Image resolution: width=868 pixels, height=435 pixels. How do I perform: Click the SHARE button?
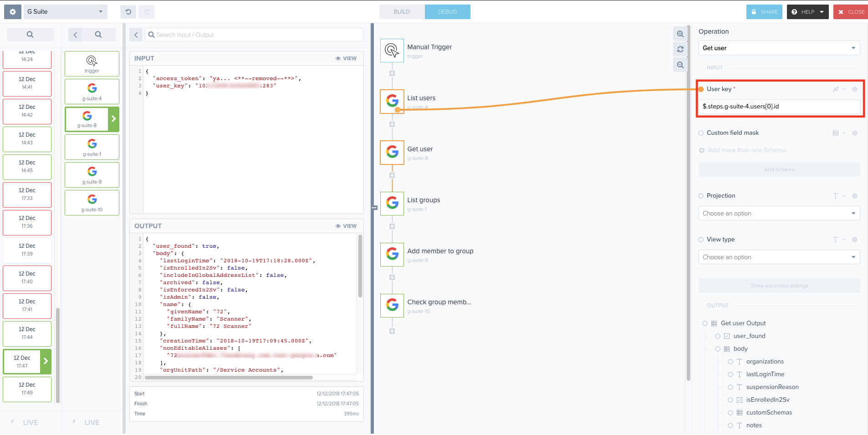(x=764, y=11)
